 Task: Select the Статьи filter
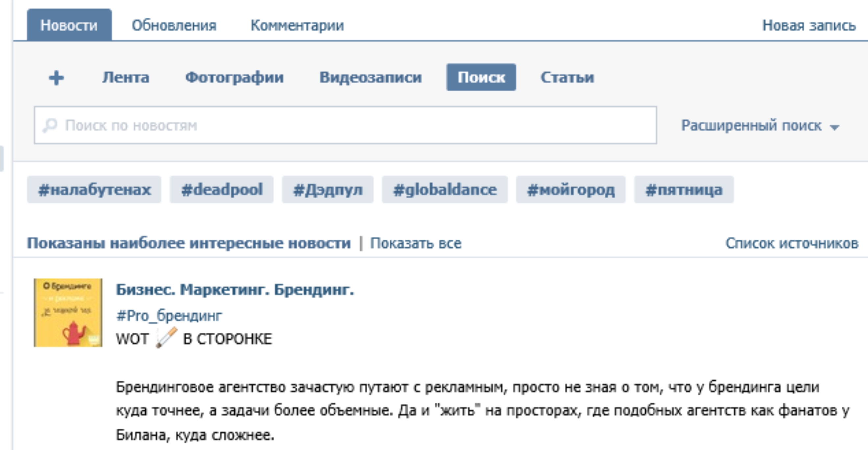(x=567, y=78)
